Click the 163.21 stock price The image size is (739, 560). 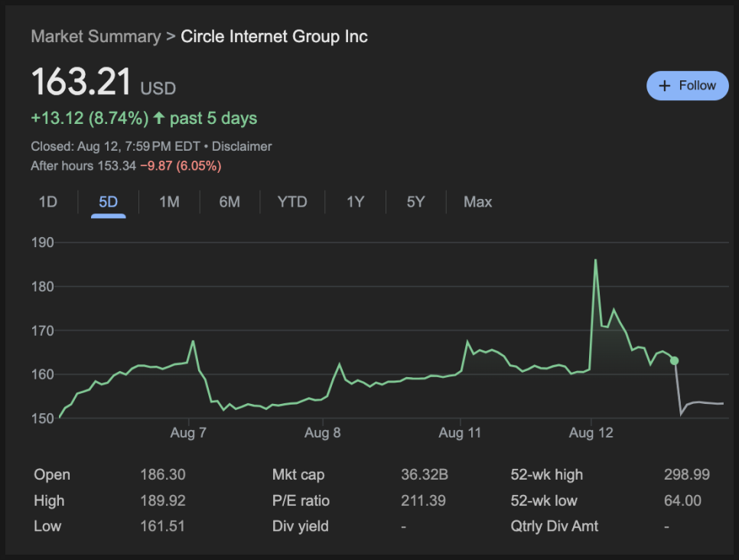pyautogui.click(x=81, y=82)
